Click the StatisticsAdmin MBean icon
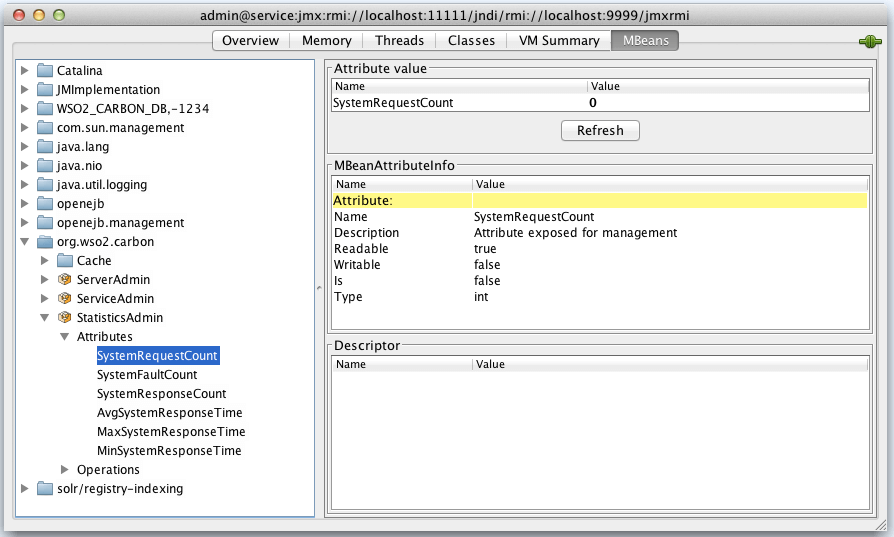The width and height of the screenshot is (894, 537). [65, 318]
